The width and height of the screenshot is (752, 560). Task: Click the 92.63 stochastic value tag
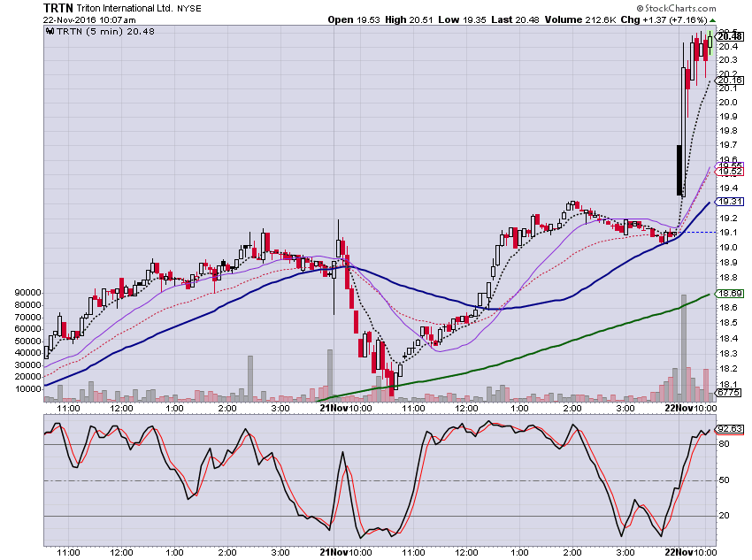[x=730, y=429]
